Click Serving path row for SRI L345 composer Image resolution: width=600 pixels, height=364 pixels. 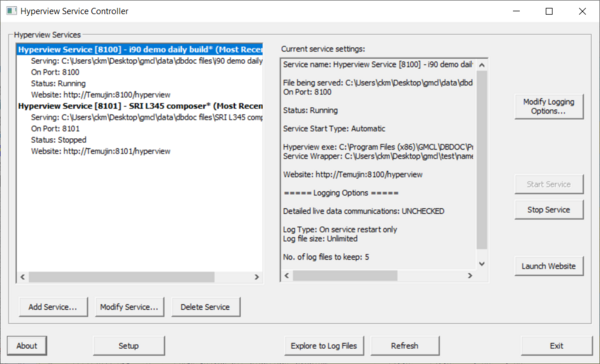(147, 117)
